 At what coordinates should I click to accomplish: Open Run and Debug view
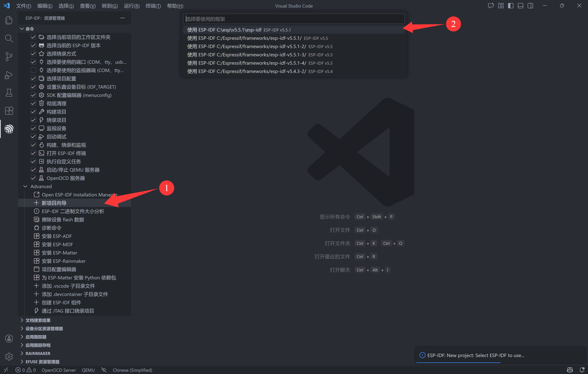(9, 75)
